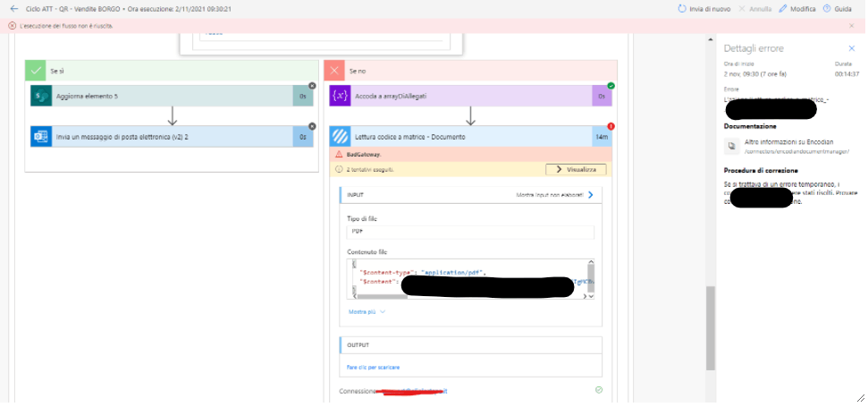Expand Invia un messaggio di posta elettronica (v2) 2
Screen dimensions: 868x407
pos(172,136)
